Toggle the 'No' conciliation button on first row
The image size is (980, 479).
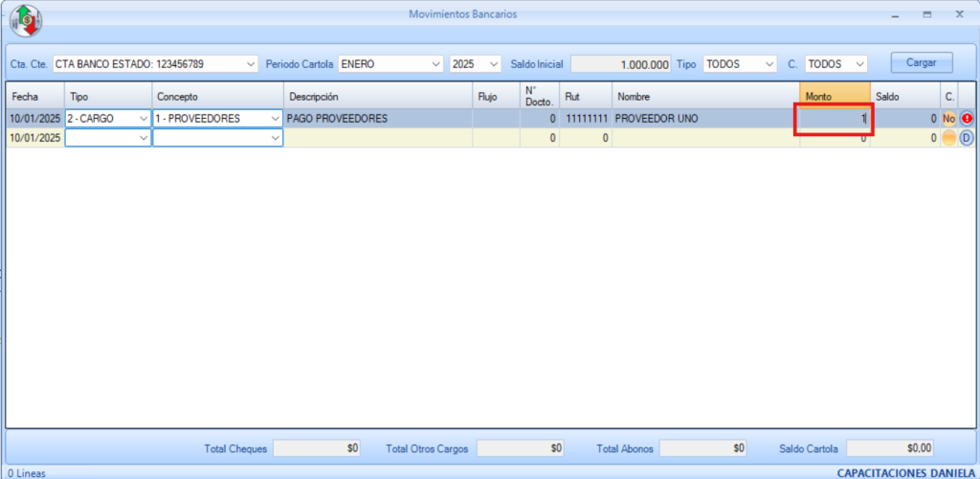(x=948, y=119)
